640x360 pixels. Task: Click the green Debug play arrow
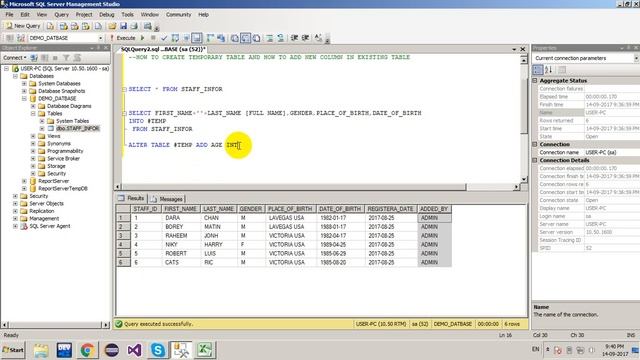click(142, 38)
